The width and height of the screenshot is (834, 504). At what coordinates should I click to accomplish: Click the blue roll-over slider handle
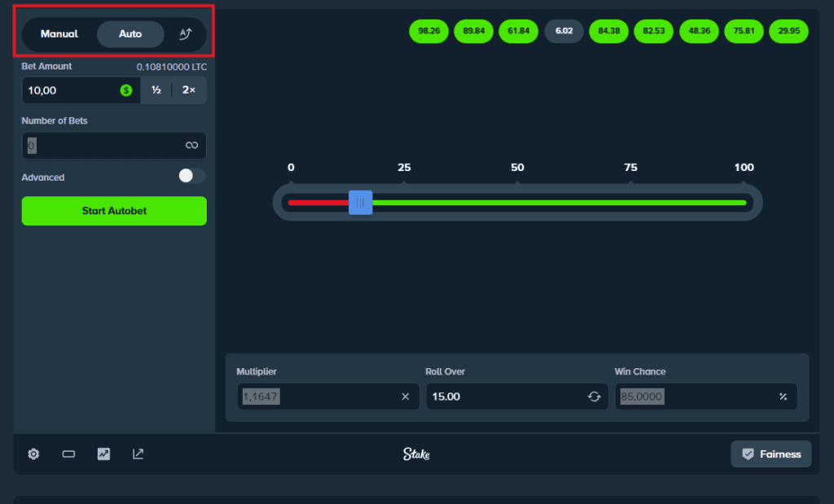coord(361,202)
